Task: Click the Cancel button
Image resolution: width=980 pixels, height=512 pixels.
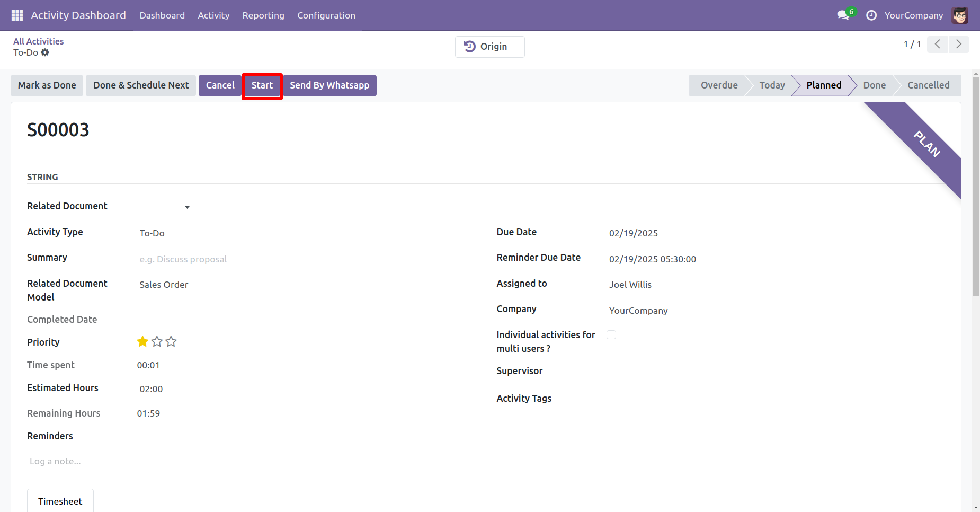Action: click(x=220, y=85)
